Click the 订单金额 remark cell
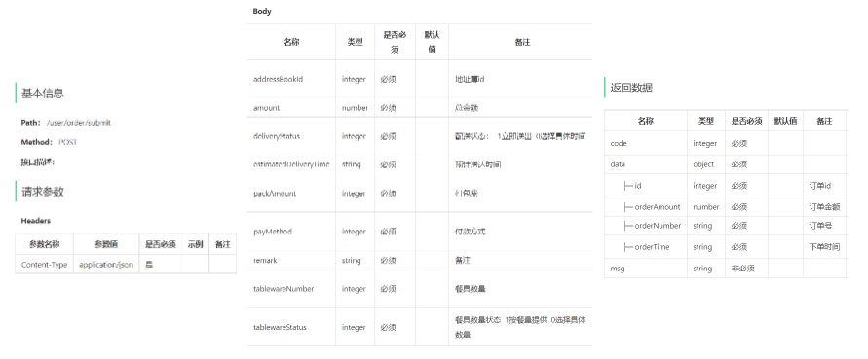The width and height of the screenshot is (868, 359). pyautogui.click(x=824, y=207)
